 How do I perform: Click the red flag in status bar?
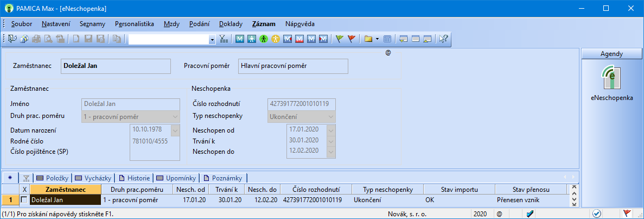[627, 214]
